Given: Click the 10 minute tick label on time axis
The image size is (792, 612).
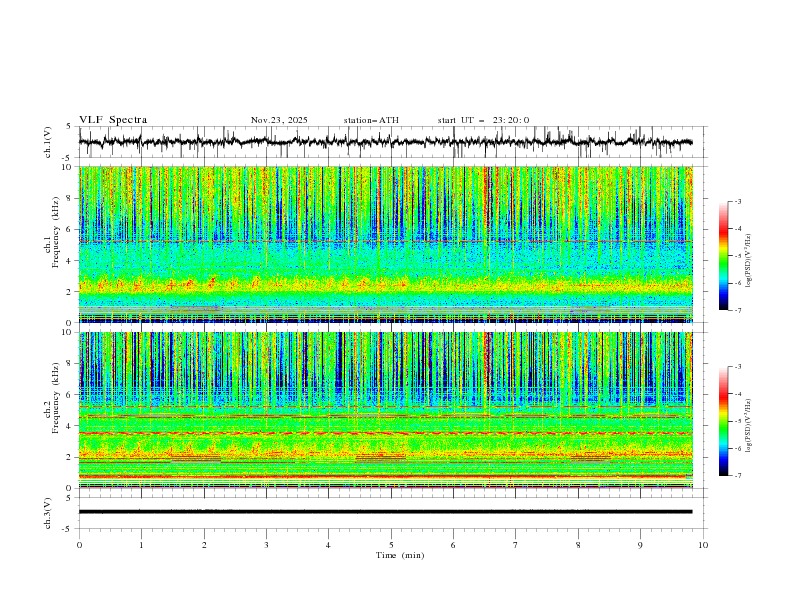Looking at the screenshot, I should [x=703, y=544].
